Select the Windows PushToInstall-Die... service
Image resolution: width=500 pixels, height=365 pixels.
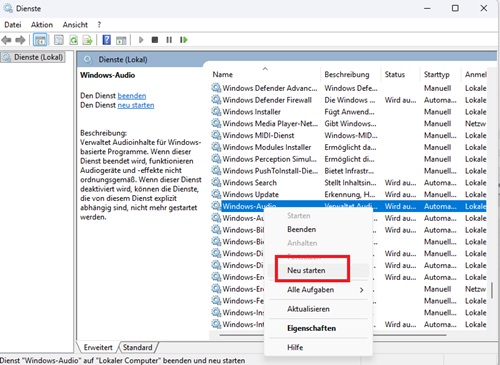pyautogui.click(x=270, y=171)
